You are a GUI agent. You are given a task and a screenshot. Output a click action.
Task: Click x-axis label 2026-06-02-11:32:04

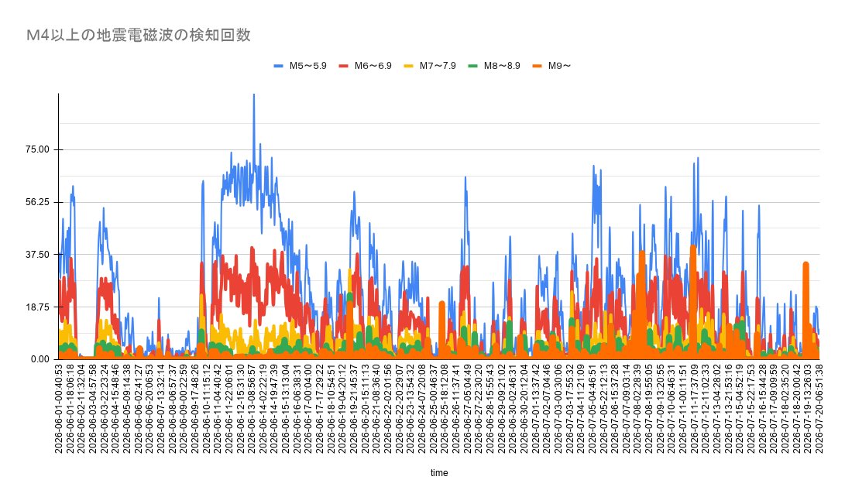click(81, 409)
